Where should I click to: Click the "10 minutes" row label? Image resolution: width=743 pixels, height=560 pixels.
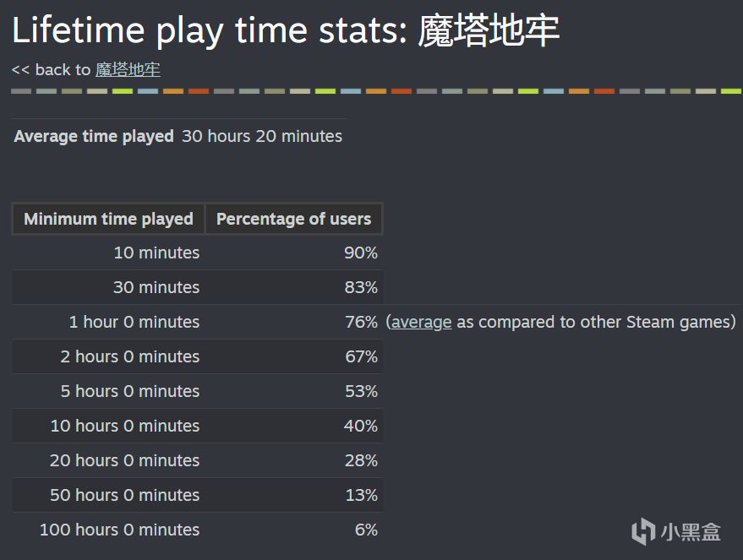(156, 253)
